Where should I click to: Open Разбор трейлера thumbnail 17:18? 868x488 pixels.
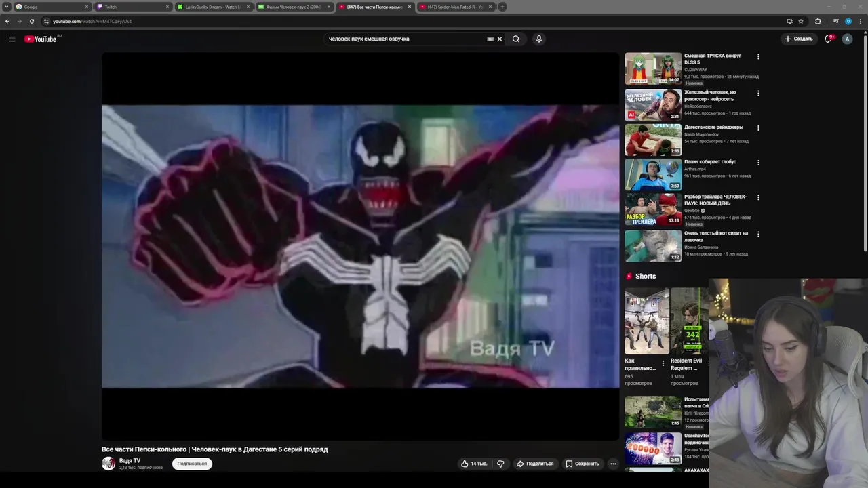tap(653, 209)
